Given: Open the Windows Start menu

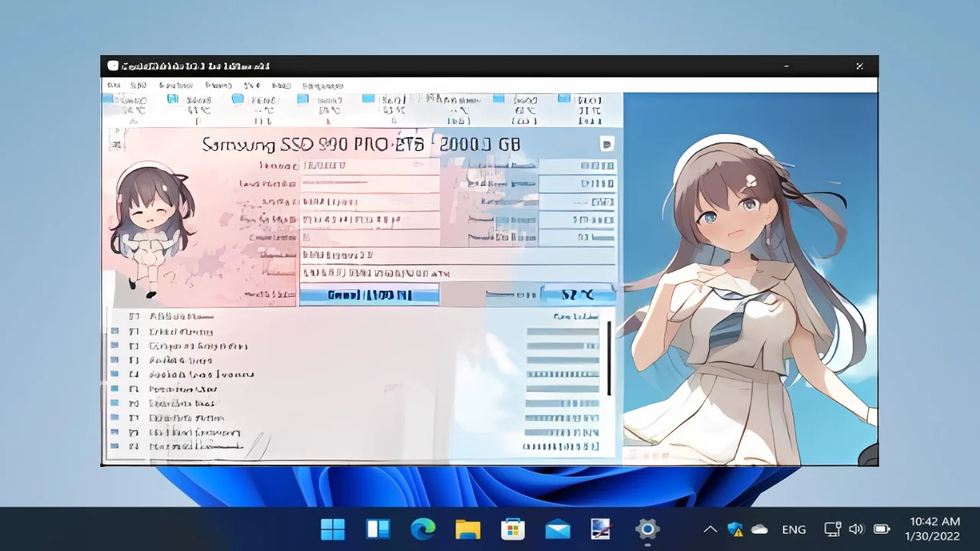Looking at the screenshot, I should (x=333, y=529).
